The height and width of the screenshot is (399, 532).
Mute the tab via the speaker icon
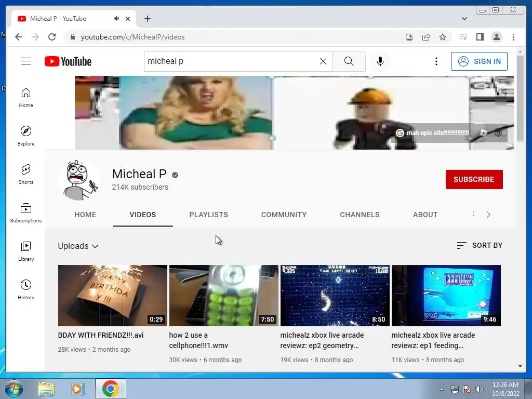point(116,19)
